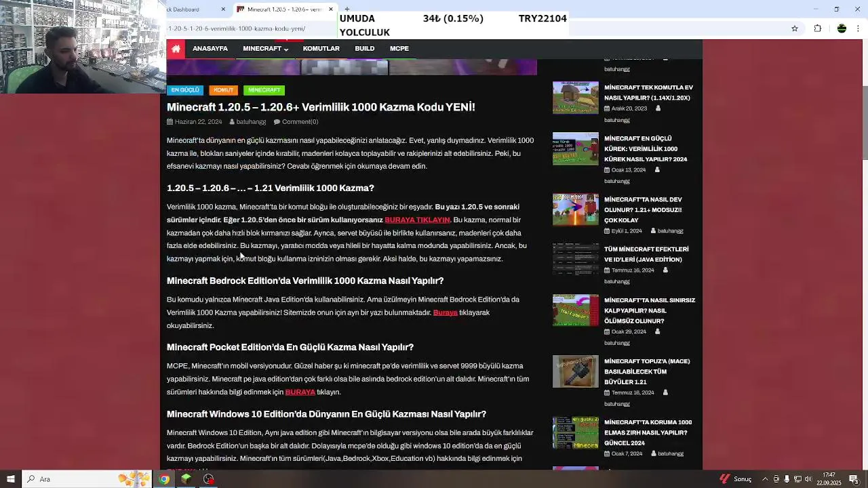Open the Chrome three-dot menu
868x488 pixels.
click(x=859, y=28)
